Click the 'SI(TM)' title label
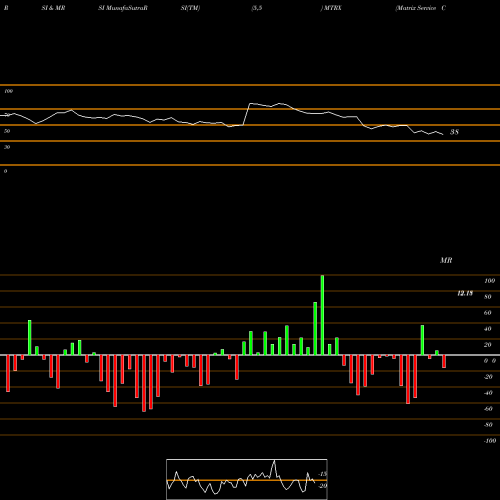This screenshot has height=500, width=500. (190, 8)
